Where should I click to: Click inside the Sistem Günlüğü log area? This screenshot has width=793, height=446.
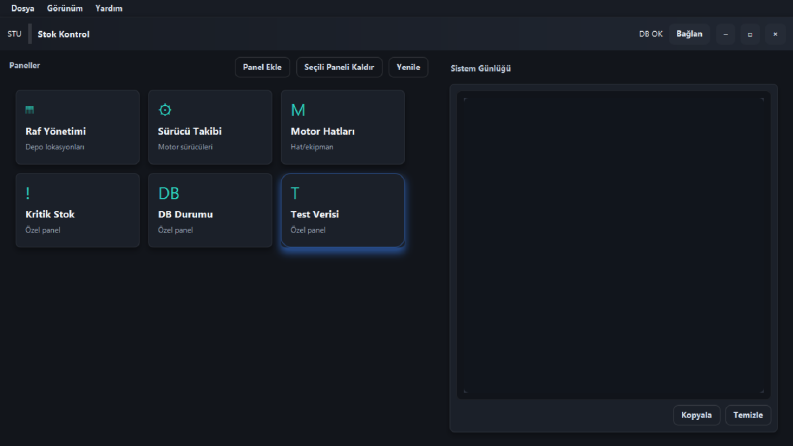pos(613,245)
